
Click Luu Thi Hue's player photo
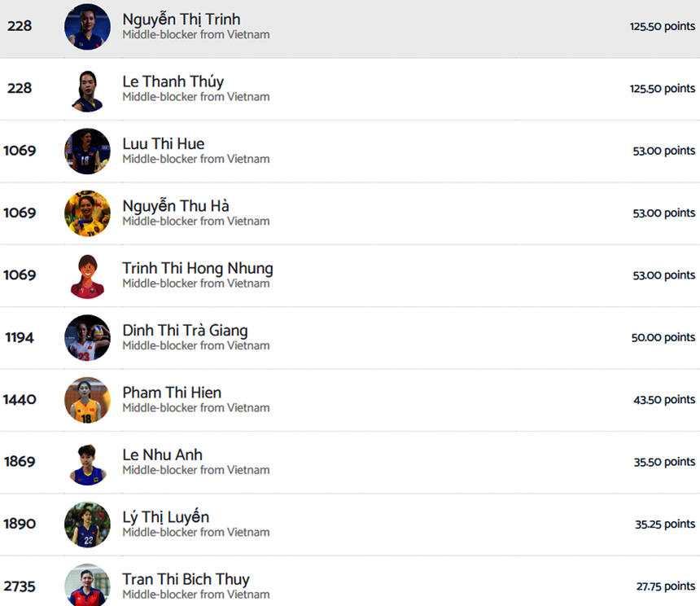coord(87,151)
